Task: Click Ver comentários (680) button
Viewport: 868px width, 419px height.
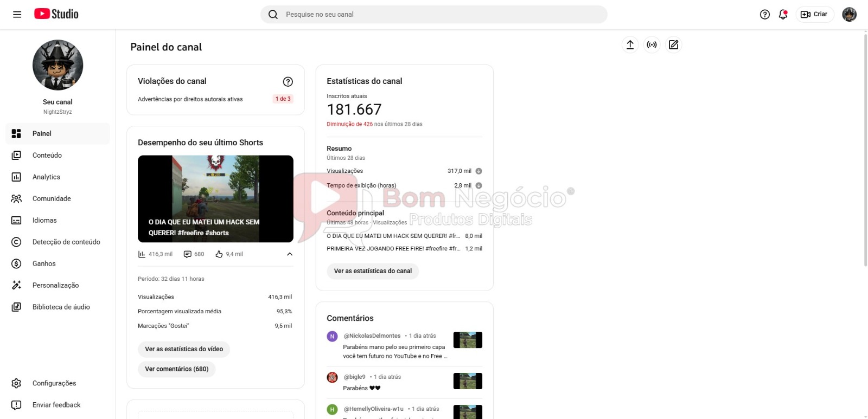Action: 177,369
